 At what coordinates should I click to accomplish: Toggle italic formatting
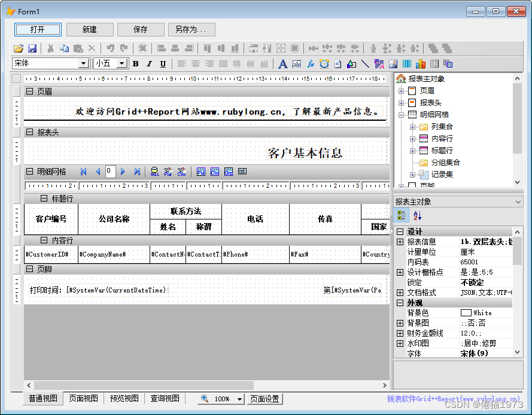click(148, 63)
